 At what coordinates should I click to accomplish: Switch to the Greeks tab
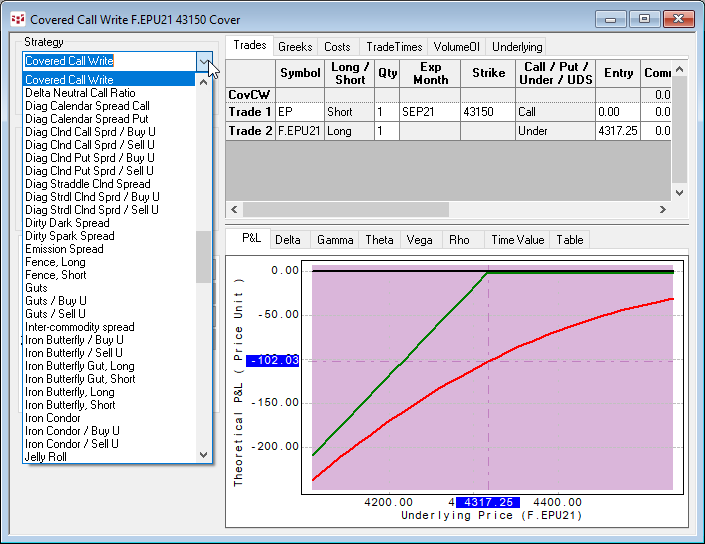pyautogui.click(x=295, y=47)
